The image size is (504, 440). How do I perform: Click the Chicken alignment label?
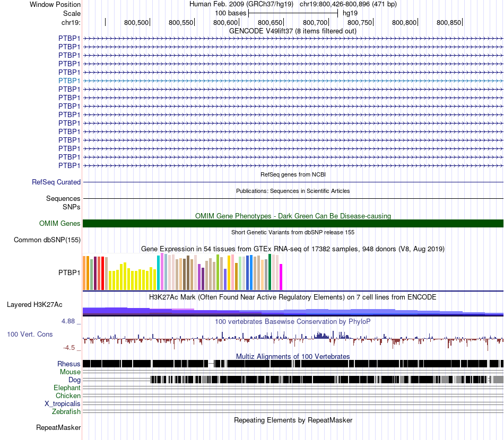(68, 395)
